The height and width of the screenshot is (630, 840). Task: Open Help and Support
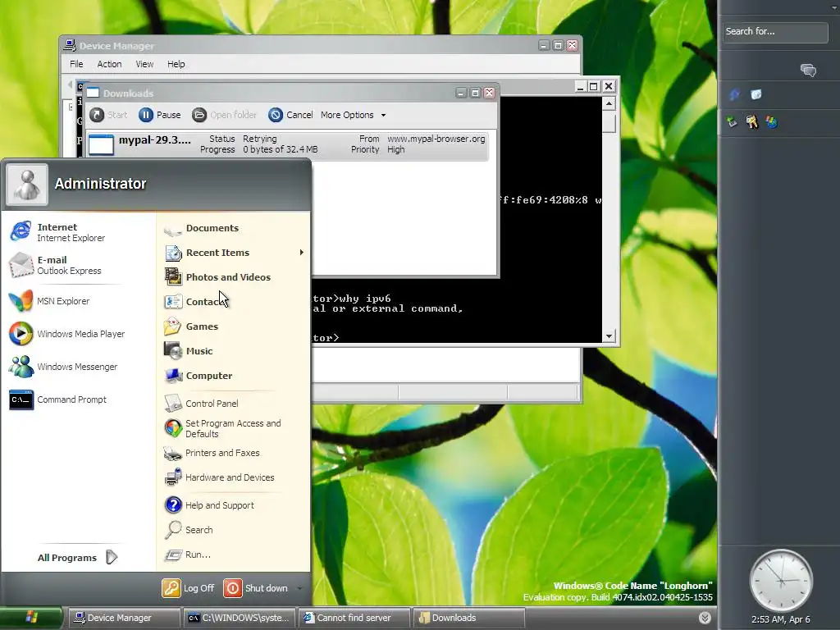209,505
